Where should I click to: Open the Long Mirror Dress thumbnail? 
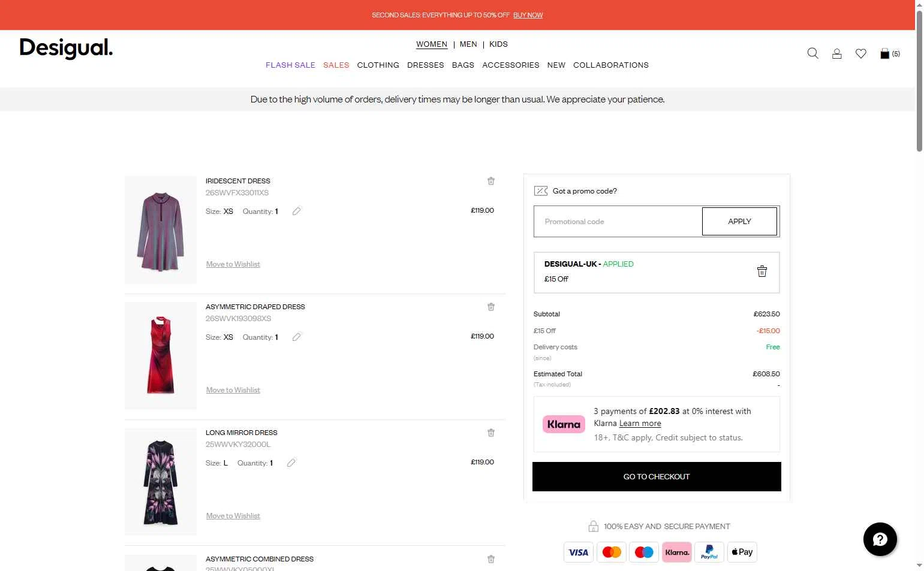[x=161, y=481]
